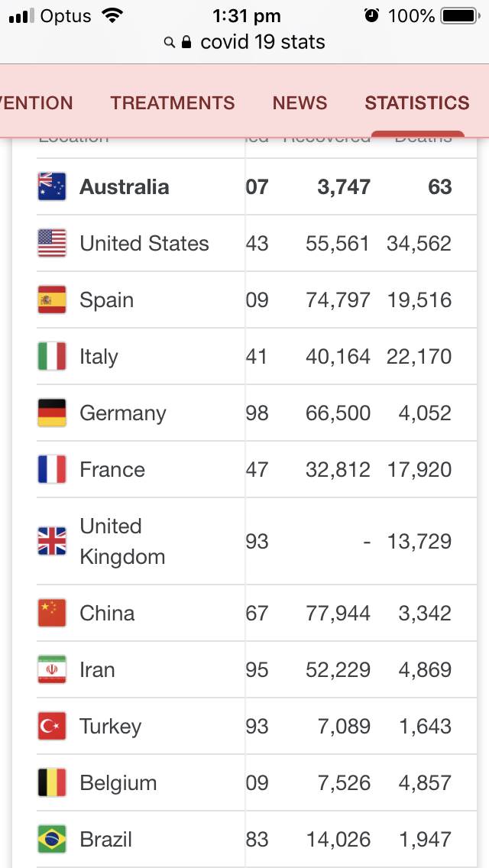
Task: Open the News tab
Action: [300, 103]
